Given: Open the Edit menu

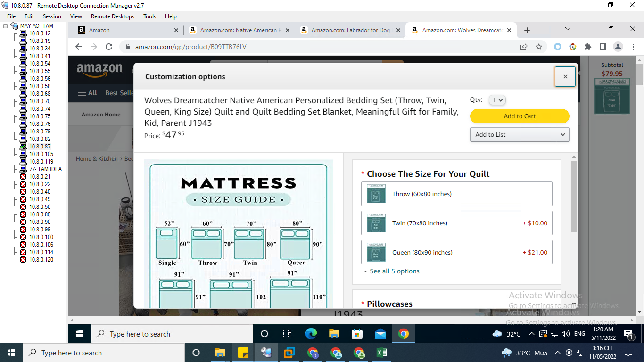Looking at the screenshot, I should pyautogui.click(x=29, y=16).
